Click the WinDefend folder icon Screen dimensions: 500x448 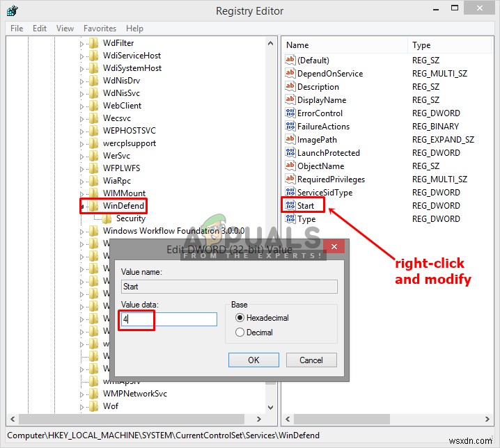(x=94, y=206)
